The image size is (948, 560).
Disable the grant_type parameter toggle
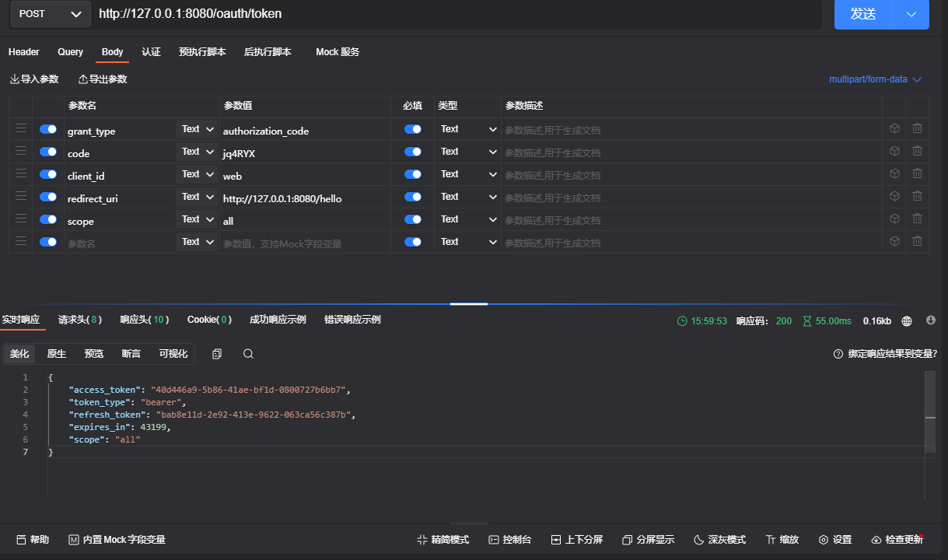48,129
